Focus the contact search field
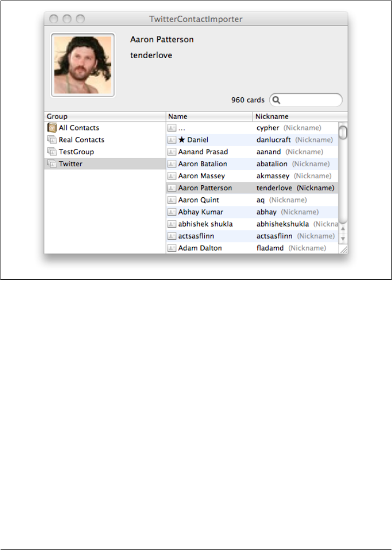This screenshot has width=392, height=550. point(306,100)
